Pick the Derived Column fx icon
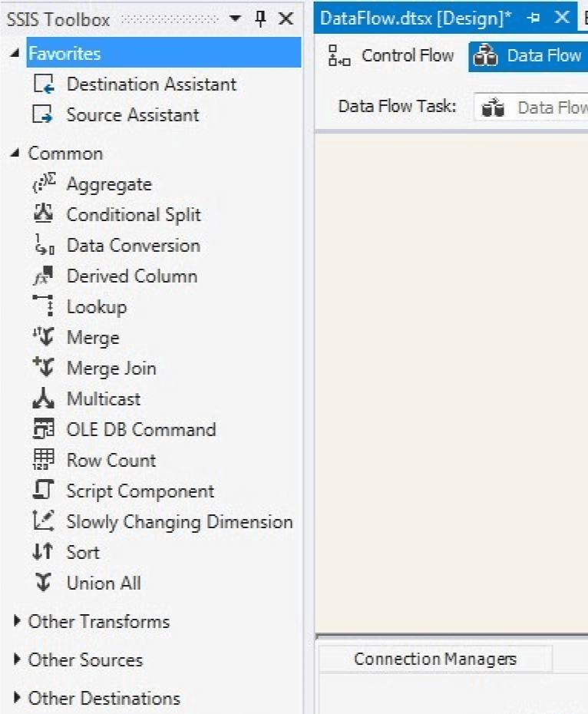 41,276
